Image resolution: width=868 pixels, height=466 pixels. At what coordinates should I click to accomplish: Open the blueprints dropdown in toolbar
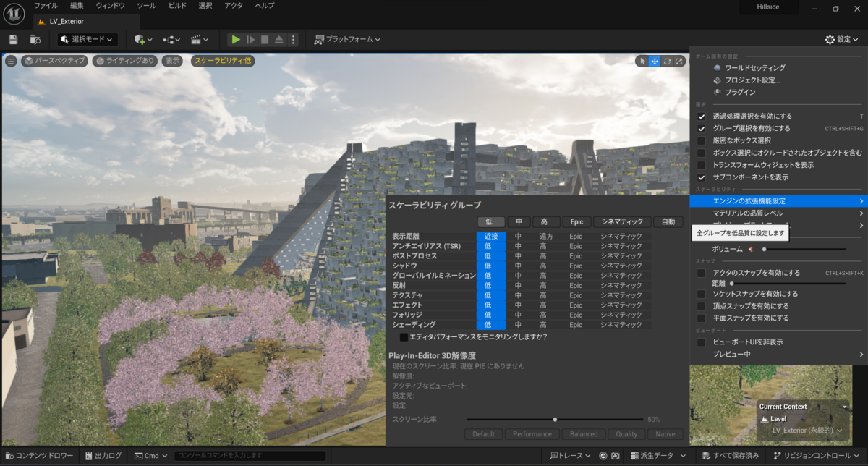[171, 39]
